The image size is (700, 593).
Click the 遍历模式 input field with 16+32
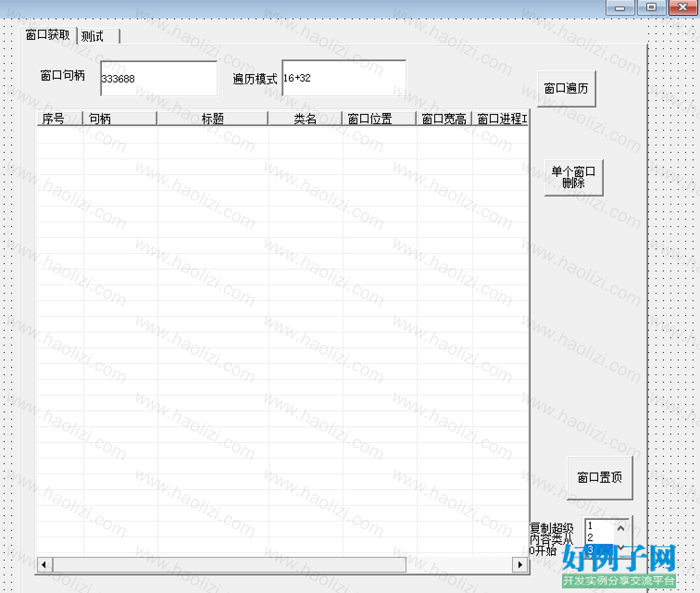click(x=344, y=78)
